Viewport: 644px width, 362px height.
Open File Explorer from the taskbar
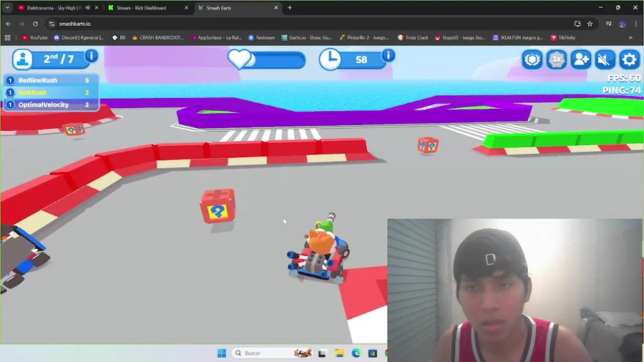coord(339,353)
